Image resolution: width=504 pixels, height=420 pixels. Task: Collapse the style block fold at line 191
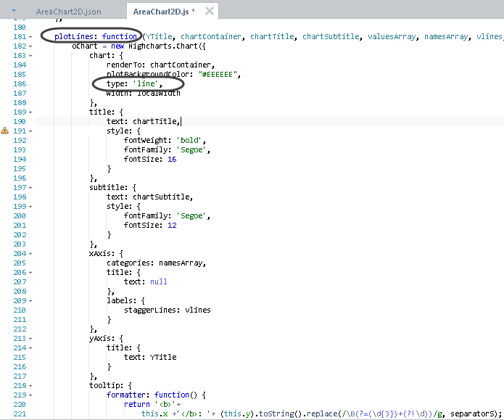click(30, 131)
